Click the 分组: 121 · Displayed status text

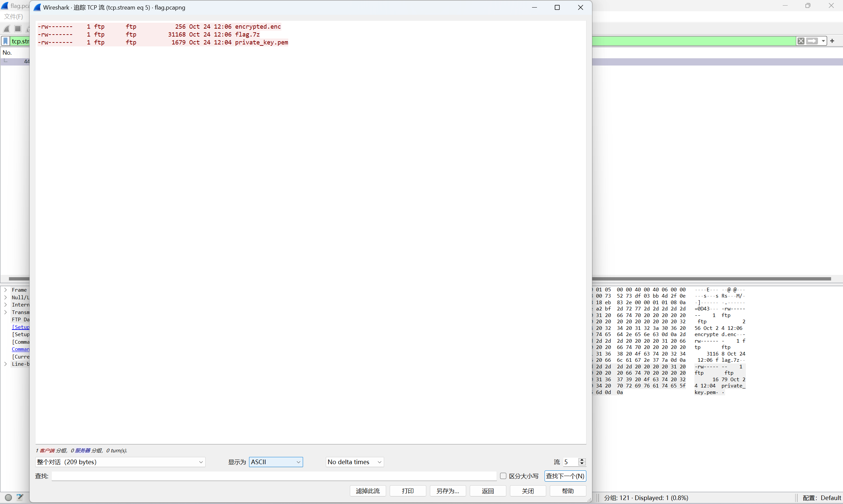pyautogui.click(x=646, y=497)
